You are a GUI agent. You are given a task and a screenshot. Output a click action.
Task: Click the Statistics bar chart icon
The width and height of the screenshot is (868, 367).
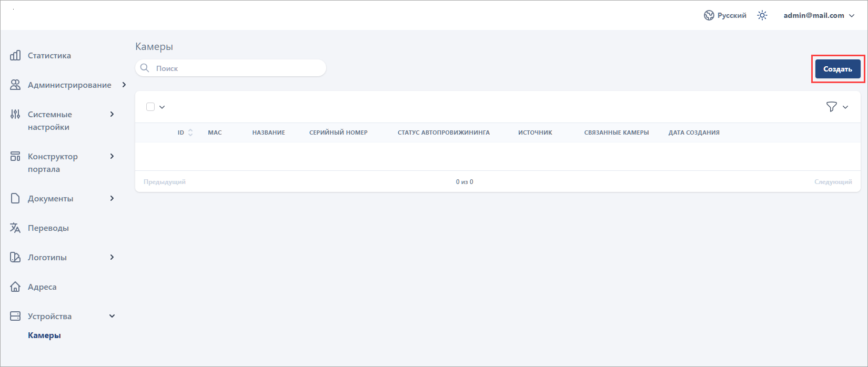tap(15, 55)
